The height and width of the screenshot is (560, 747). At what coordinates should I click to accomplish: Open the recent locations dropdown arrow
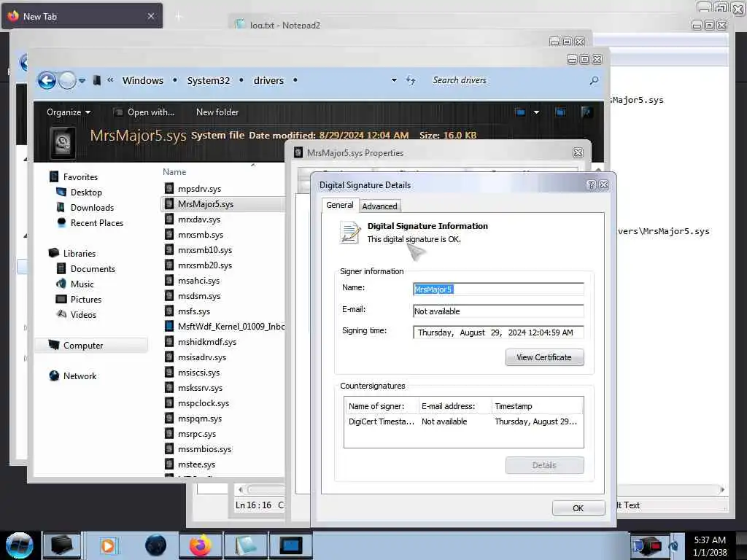(x=82, y=81)
